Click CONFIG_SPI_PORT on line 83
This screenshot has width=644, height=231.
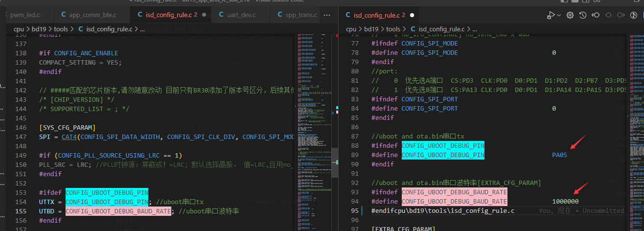point(430,99)
